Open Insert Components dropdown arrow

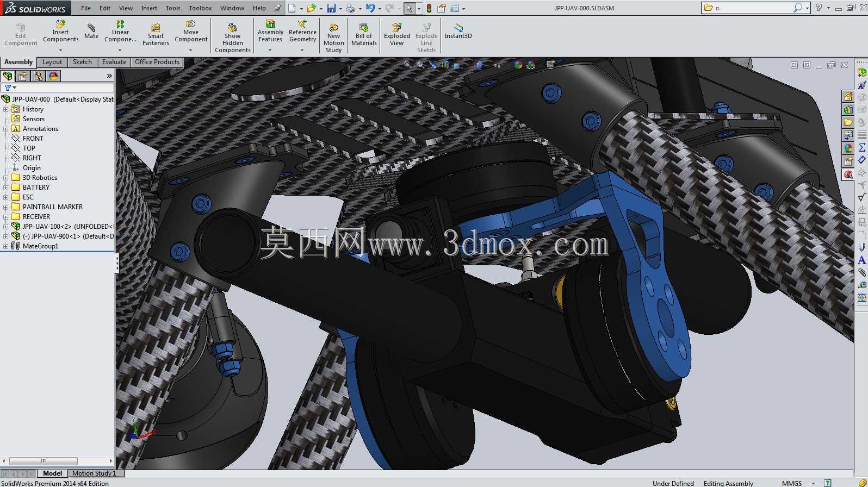coord(60,50)
